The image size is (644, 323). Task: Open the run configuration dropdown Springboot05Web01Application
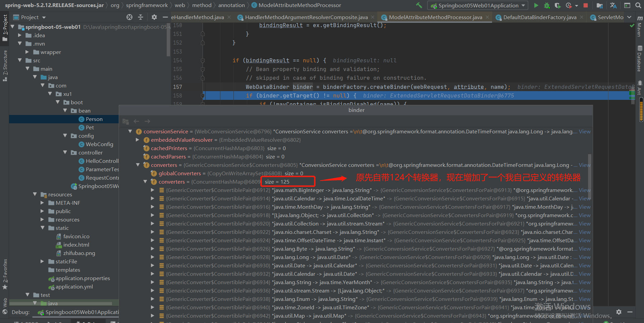[478, 5]
